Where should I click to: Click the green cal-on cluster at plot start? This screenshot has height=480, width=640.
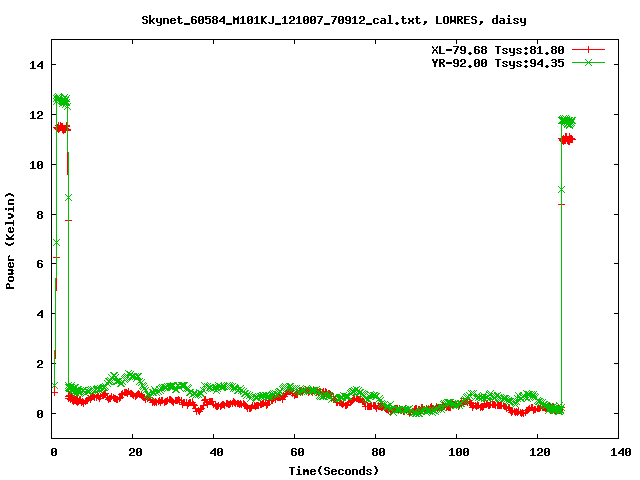coord(62,100)
